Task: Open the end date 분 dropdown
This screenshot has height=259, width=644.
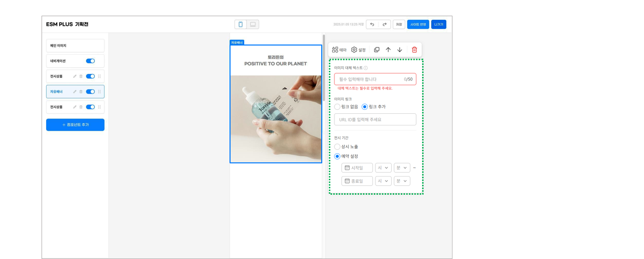Action: [x=402, y=181]
